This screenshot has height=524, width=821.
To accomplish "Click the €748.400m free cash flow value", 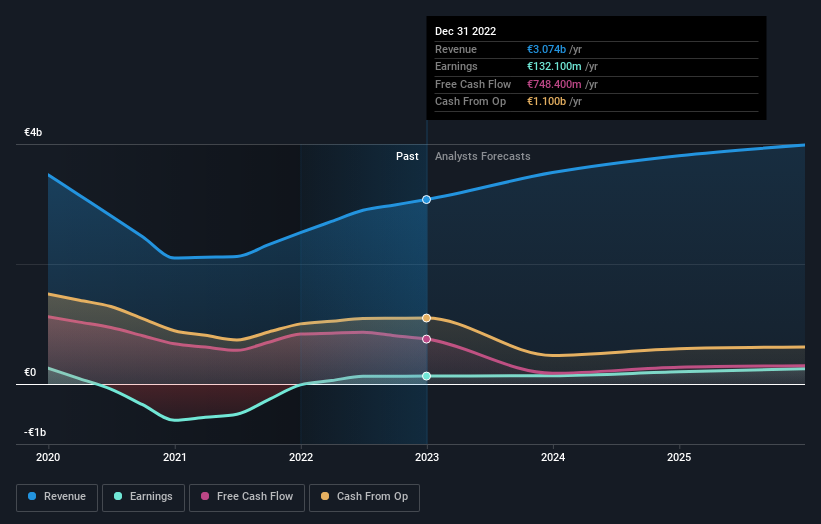I will click(x=554, y=84).
